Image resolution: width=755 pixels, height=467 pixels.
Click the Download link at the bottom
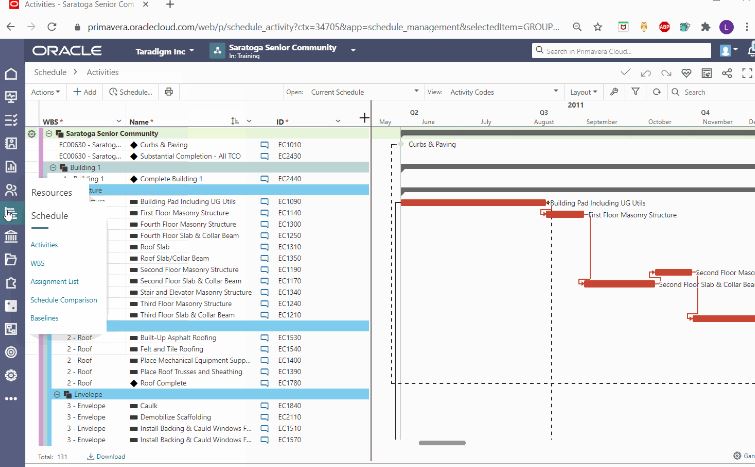click(106, 456)
